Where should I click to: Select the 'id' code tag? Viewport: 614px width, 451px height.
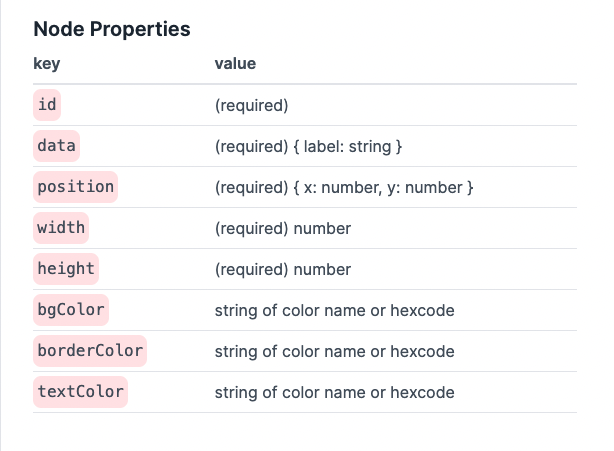pyautogui.click(x=47, y=105)
